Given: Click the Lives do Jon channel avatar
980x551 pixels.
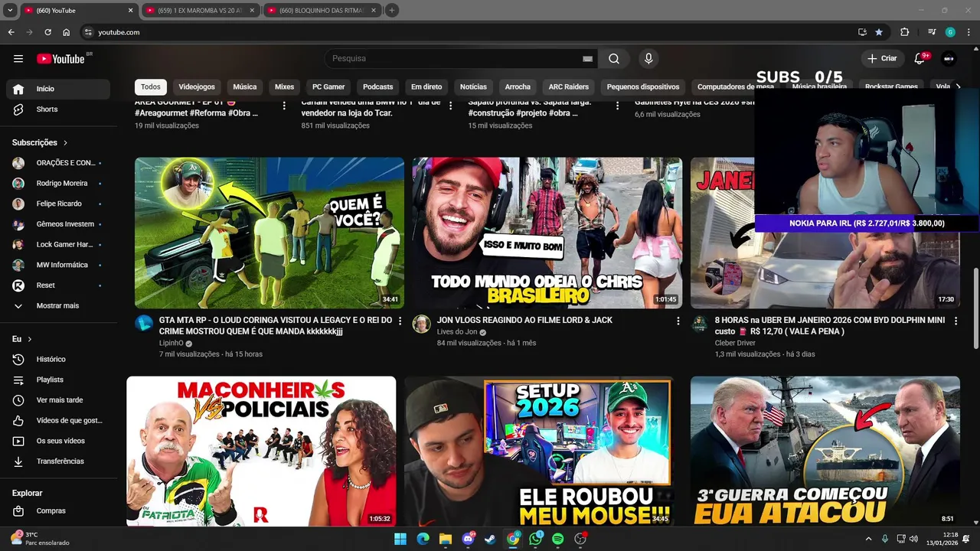Looking at the screenshot, I should 422,323.
